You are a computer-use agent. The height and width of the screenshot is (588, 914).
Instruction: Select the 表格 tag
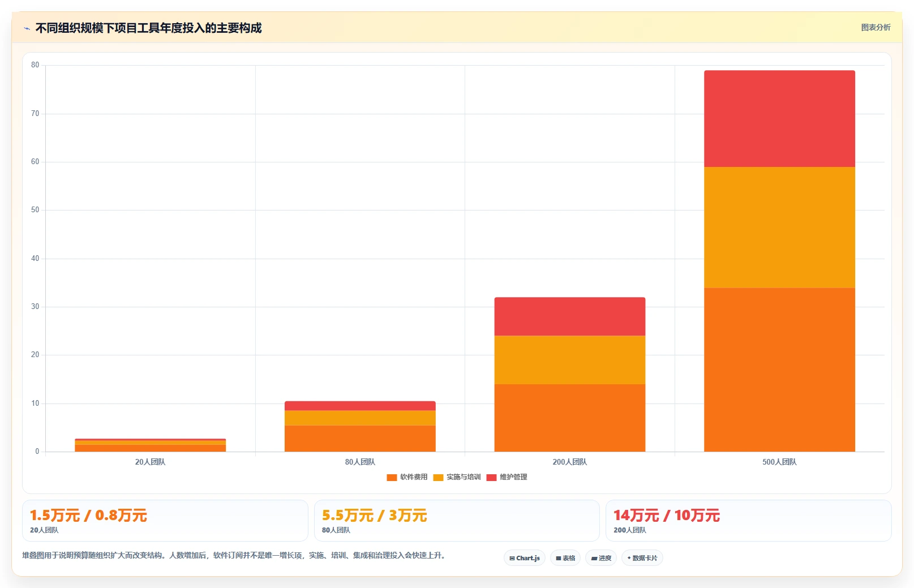coord(565,558)
